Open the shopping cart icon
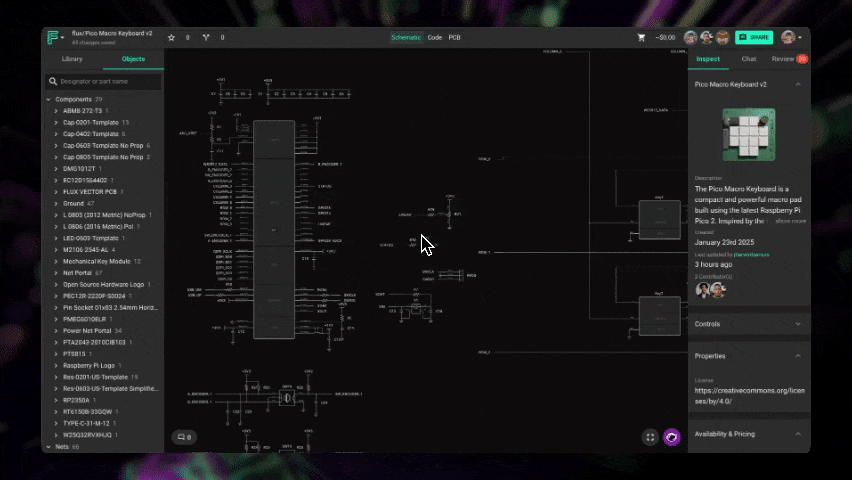 point(641,38)
